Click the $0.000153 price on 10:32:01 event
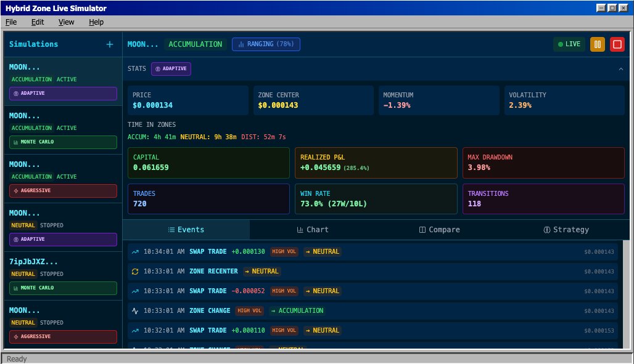This screenshot has width=634, height=364. 599,331
